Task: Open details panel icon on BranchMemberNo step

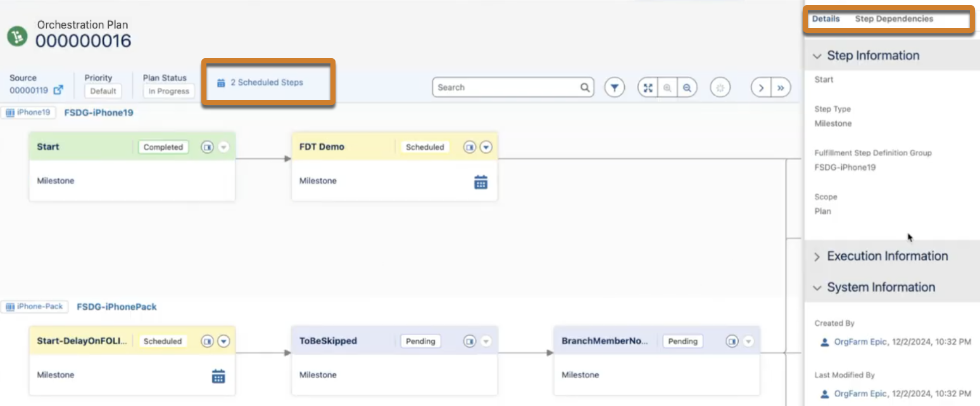Action: (x=732, y=341)
